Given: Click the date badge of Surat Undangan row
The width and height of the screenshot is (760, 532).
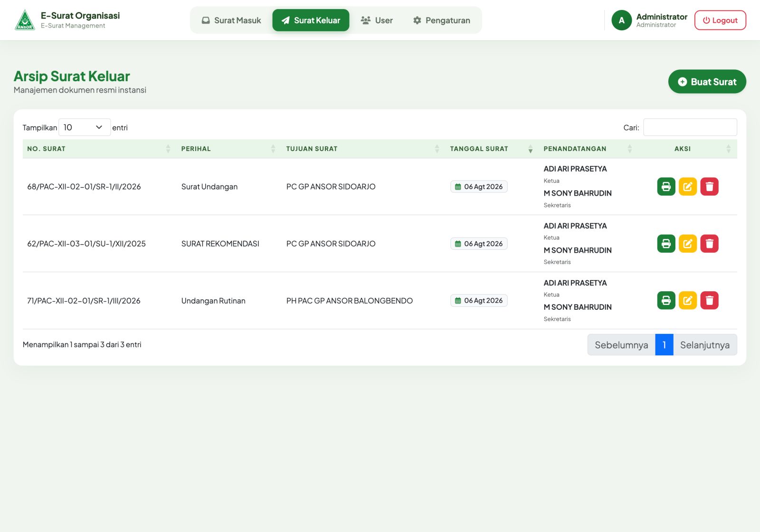Looking at the screenshot, I should tap(479, 187).
